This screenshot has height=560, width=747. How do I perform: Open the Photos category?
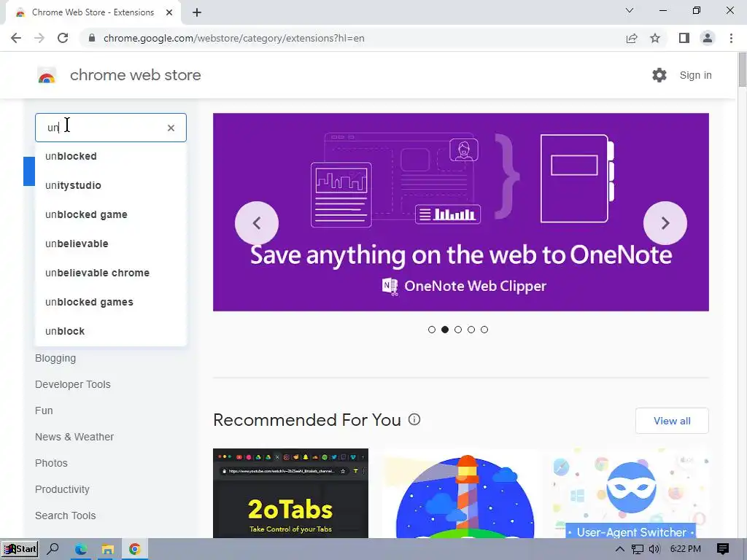51,463
